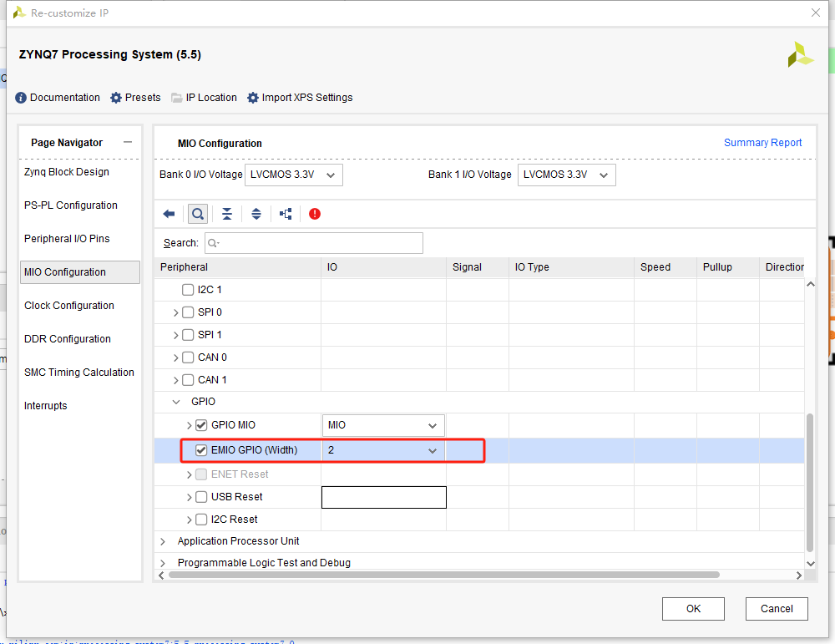
Task: Collapse the Page Navigator with minus icon
Action: (127, 142)
